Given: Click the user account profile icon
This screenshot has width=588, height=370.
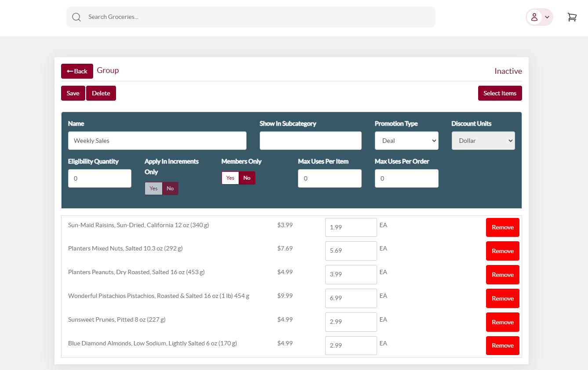Looking at the screenshot, I should click(x=534, y=17).
